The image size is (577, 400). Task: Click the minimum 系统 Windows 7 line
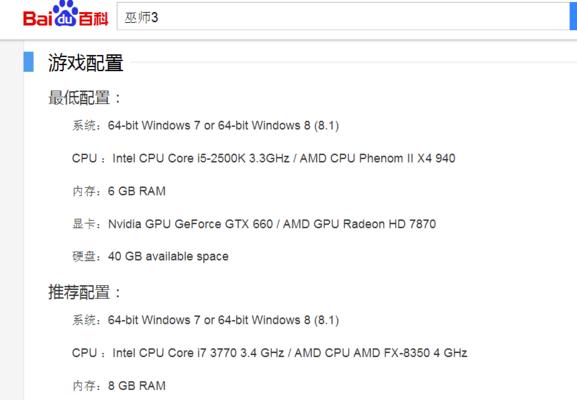pyautogui.click(x=205, y=125)
